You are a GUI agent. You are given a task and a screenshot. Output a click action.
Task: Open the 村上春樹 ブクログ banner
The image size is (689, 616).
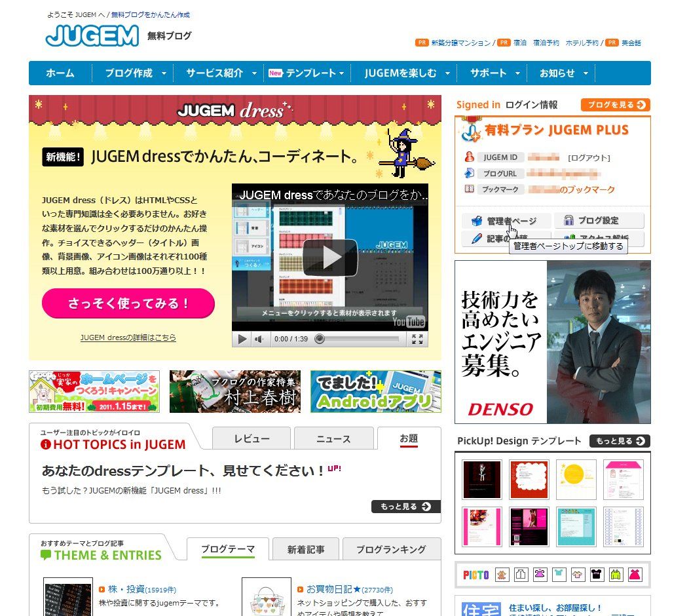235,391
